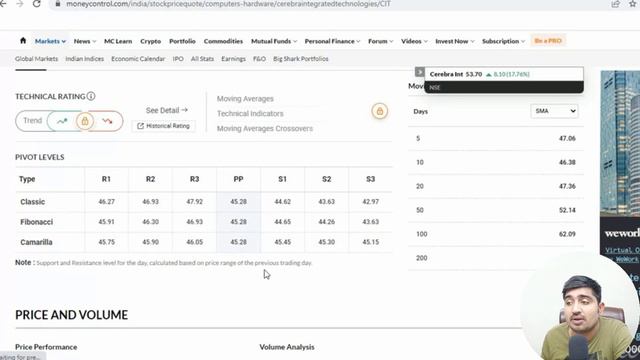This screenshot has width=640, height=360.
Task: Click the Classic R3 value 47.92
Action: coord(194,202)
